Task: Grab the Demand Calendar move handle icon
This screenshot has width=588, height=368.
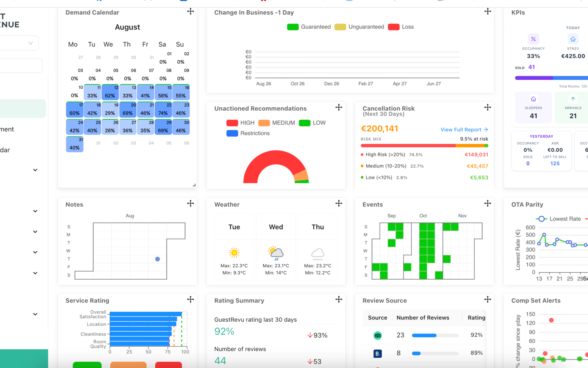Action: pos(190,11)
